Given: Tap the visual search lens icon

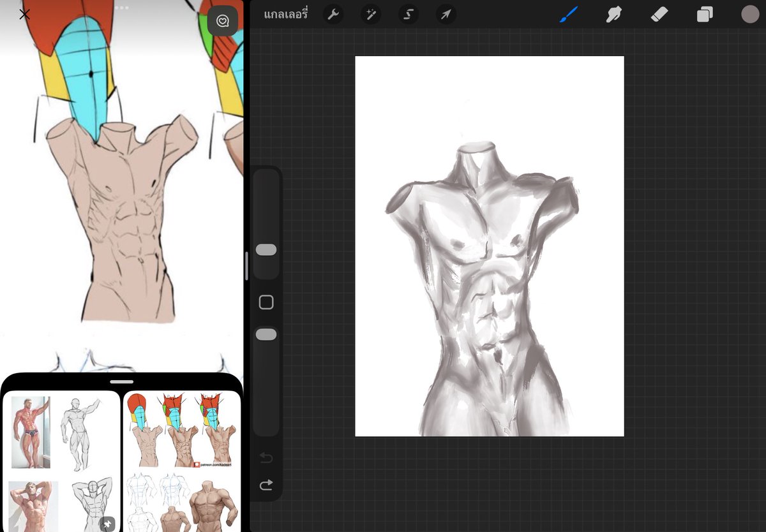Looking at the screenshot, I should point(223,20).
